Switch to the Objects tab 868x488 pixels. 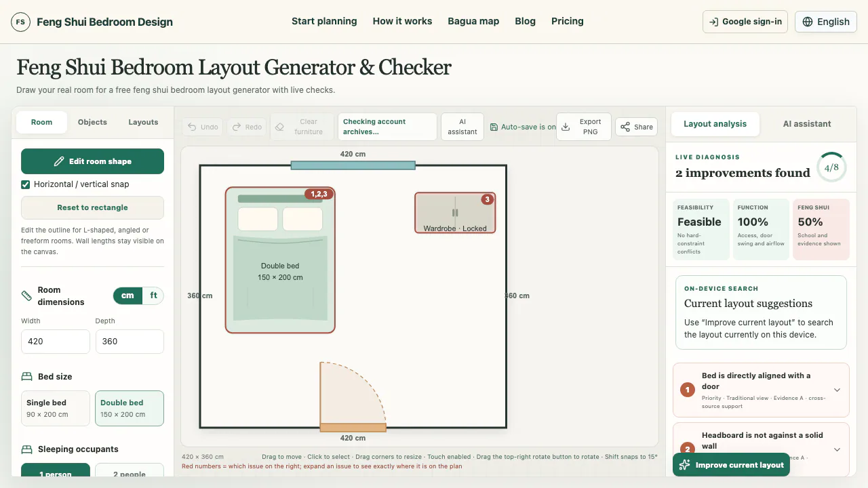point(92,122)
